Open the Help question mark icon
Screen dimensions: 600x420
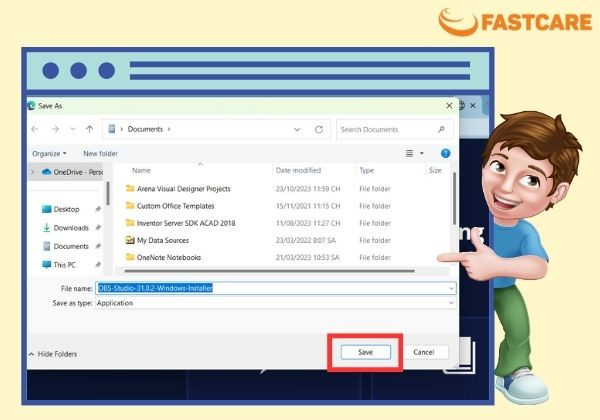tap(445, 153)
